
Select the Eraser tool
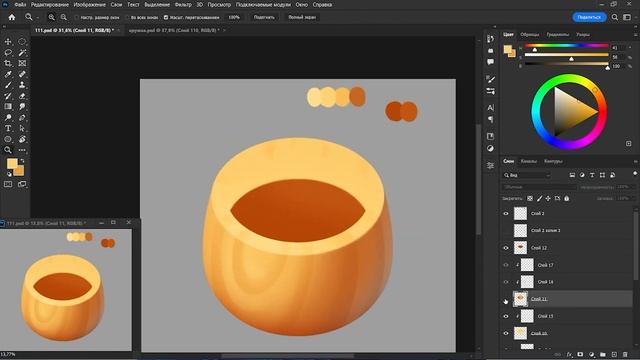click(22, 96)
